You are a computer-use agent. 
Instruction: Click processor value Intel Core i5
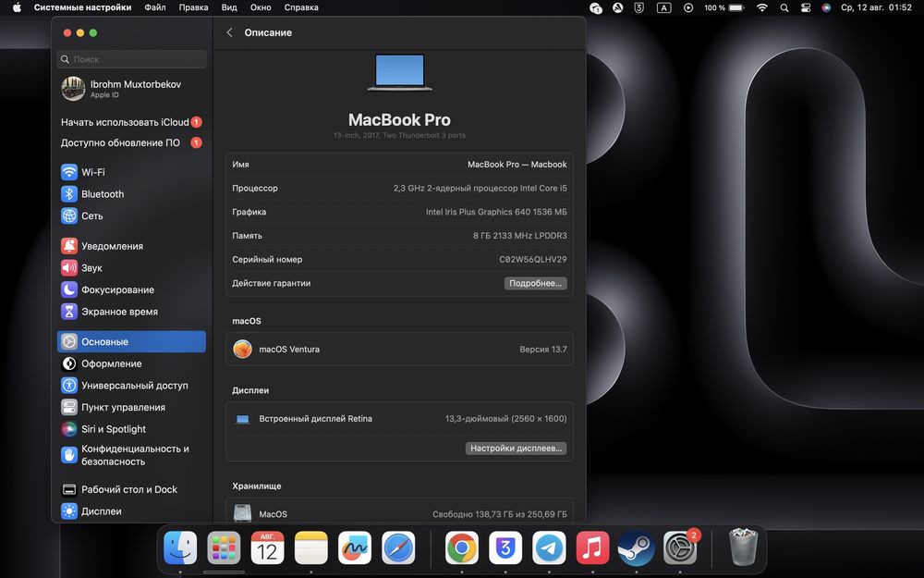[480, 188]
